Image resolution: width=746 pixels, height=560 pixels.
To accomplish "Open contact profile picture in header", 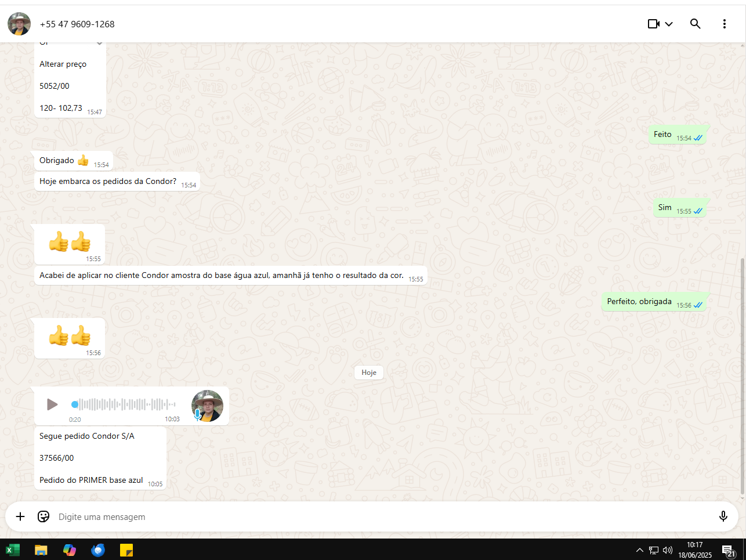I will [x=19, y=24].
